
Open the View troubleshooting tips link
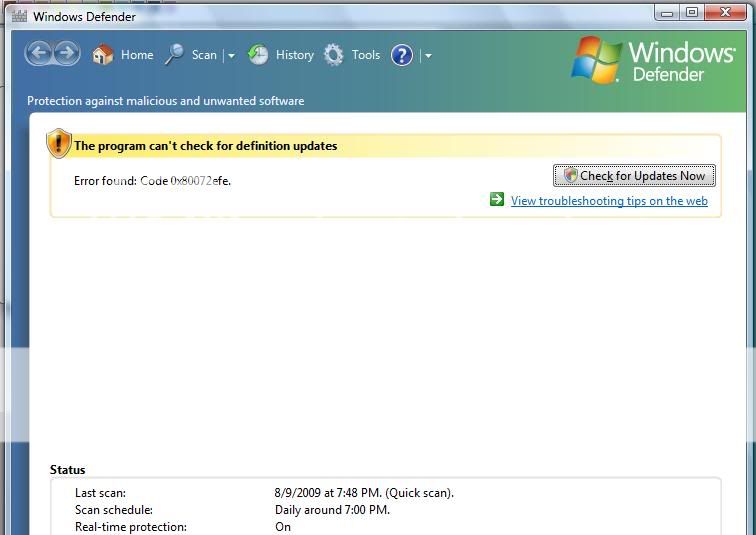click(609, 201)
